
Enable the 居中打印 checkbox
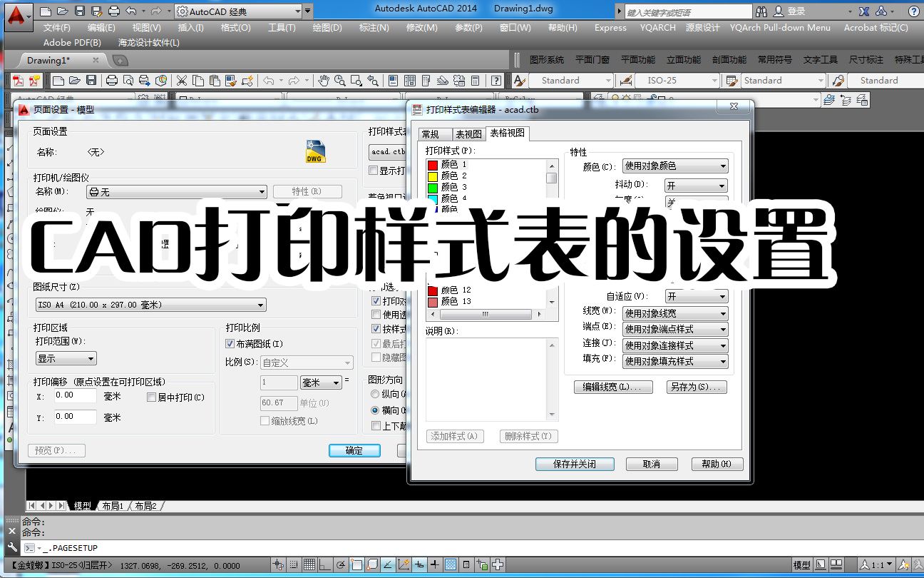click(151, 397)
